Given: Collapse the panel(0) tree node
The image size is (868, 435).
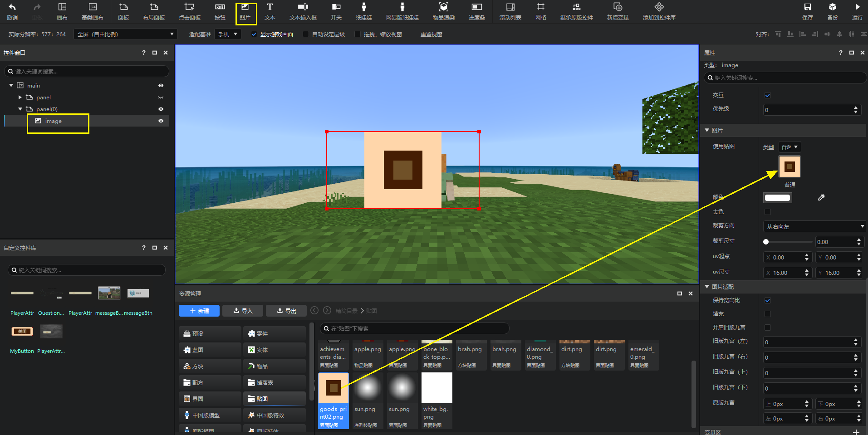Looking at the screenshot, I should 20,109.
